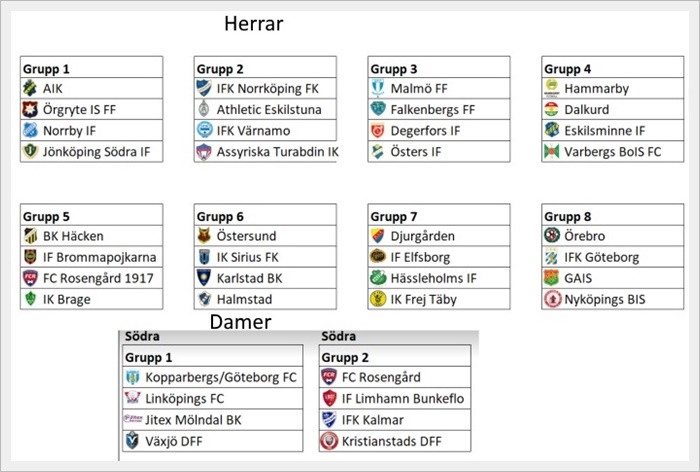This screenshot has height=472, width=700.
Task: Click the Växjö DFF crest
Action: [132, 441]
